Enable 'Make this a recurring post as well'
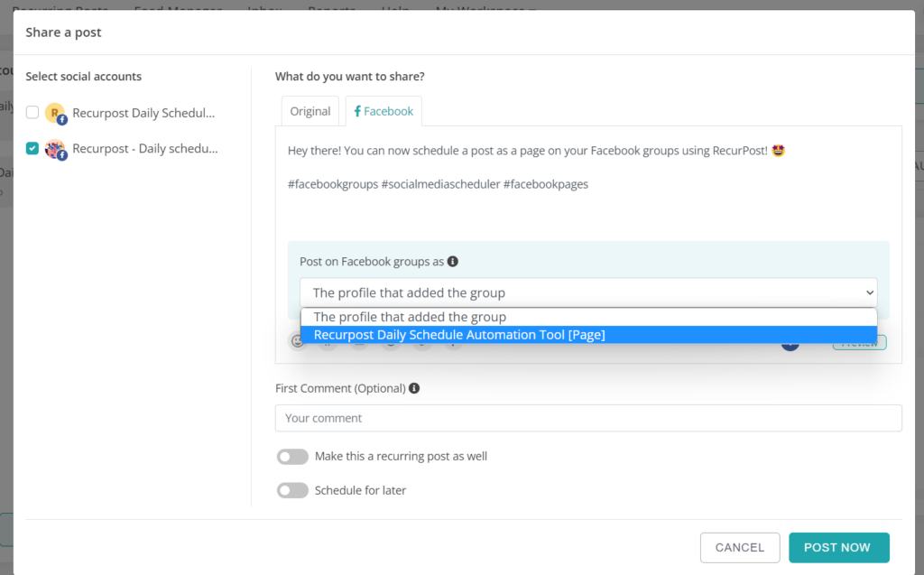924x575 pixels. (293, 457)
